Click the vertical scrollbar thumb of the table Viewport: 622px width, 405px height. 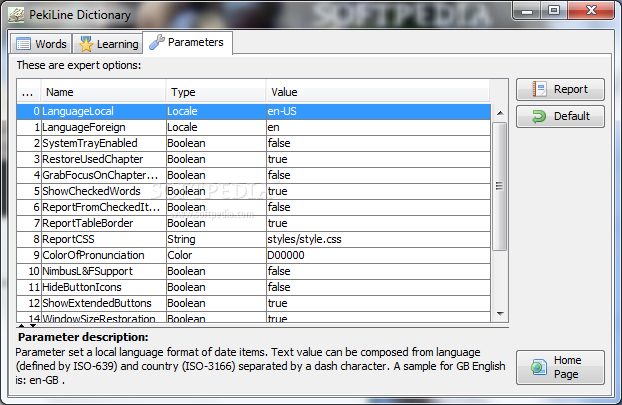[500, 186]
